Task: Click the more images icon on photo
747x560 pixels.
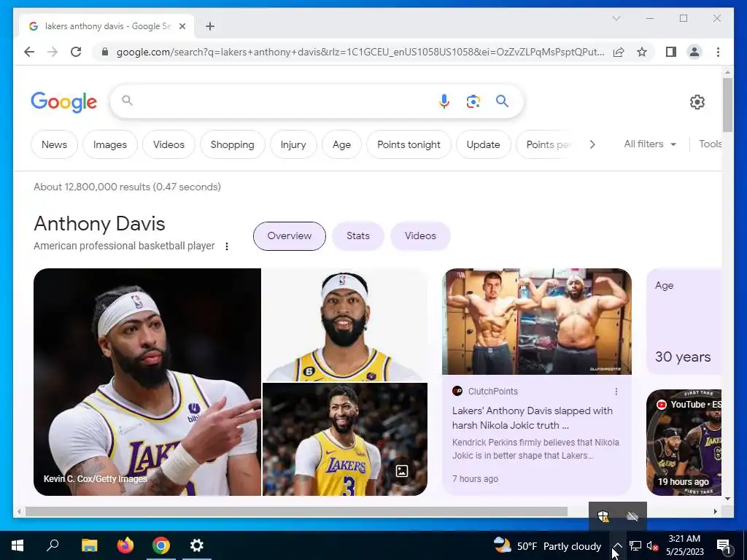Action: pyautogui.click(x=402, y=471)
